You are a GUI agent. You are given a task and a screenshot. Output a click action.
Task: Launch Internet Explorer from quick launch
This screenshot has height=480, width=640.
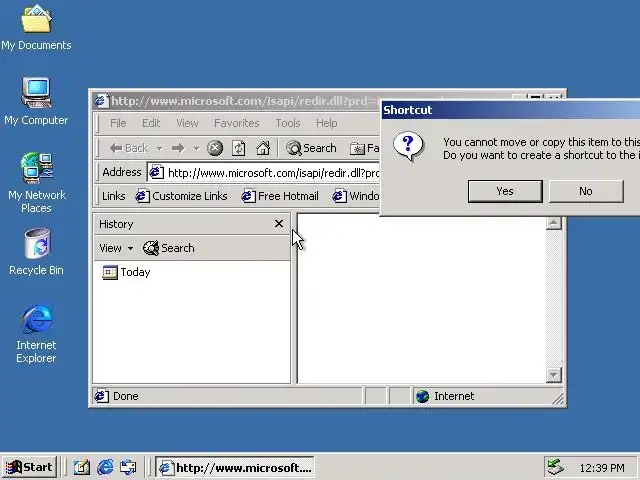[105, 467]
